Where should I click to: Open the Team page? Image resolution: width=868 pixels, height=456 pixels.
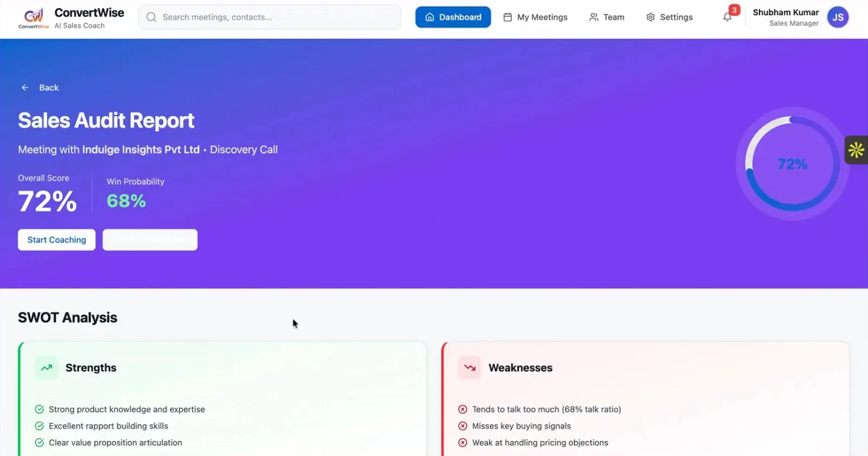point(607,17)
